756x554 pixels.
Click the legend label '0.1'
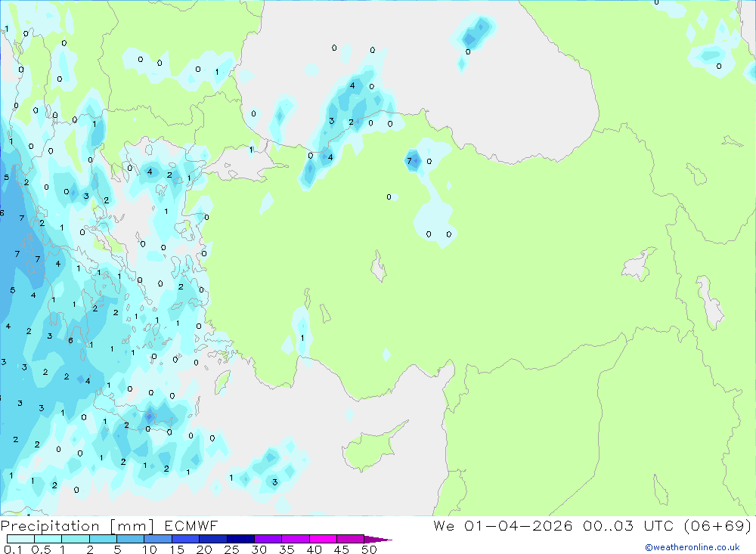[13, 549]
